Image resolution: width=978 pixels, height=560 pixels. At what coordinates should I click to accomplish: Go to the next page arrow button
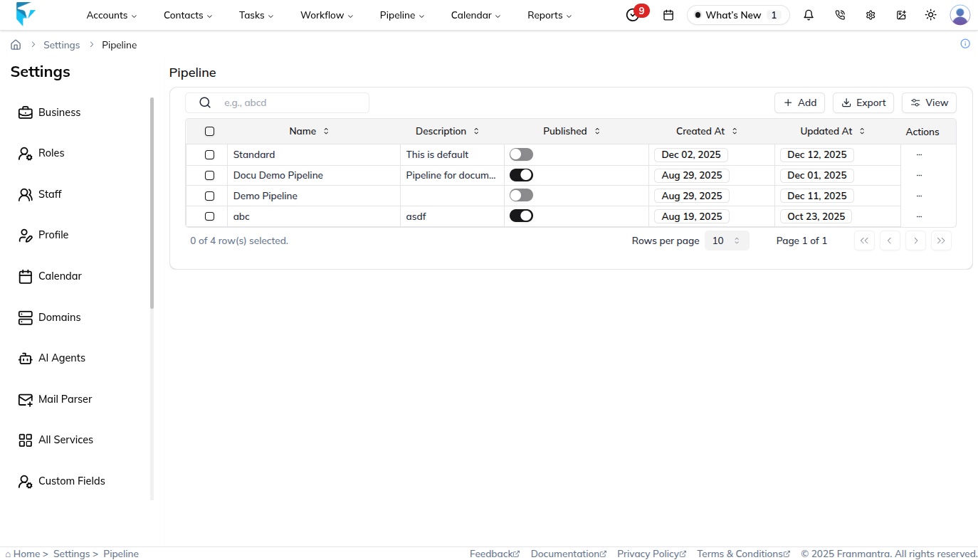(x=915, y=241)
